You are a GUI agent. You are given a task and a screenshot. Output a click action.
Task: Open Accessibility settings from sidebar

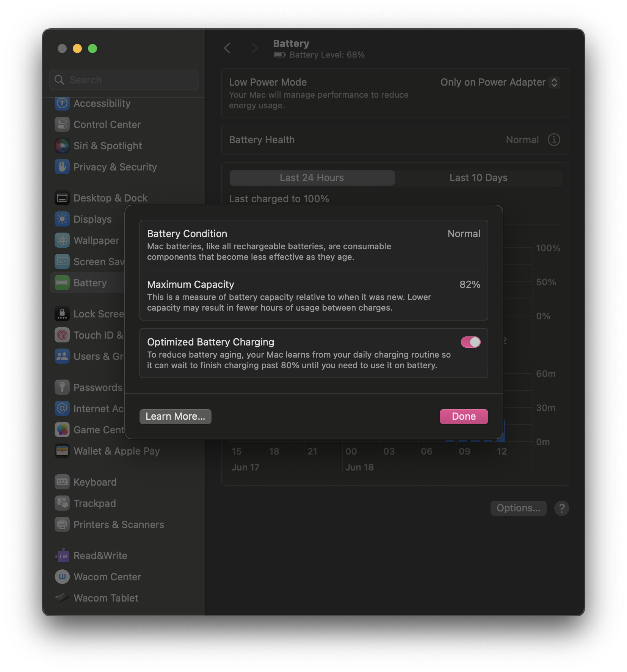click(x=62, y=103)
